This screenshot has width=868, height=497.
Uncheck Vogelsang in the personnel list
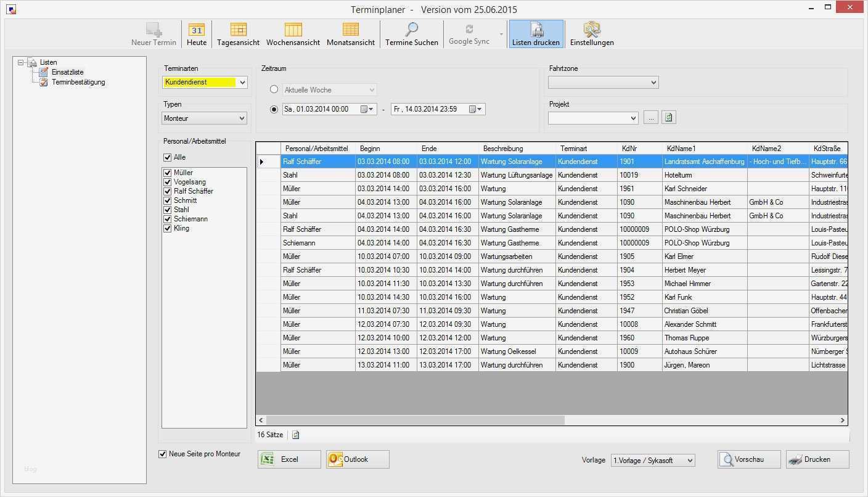167,182
